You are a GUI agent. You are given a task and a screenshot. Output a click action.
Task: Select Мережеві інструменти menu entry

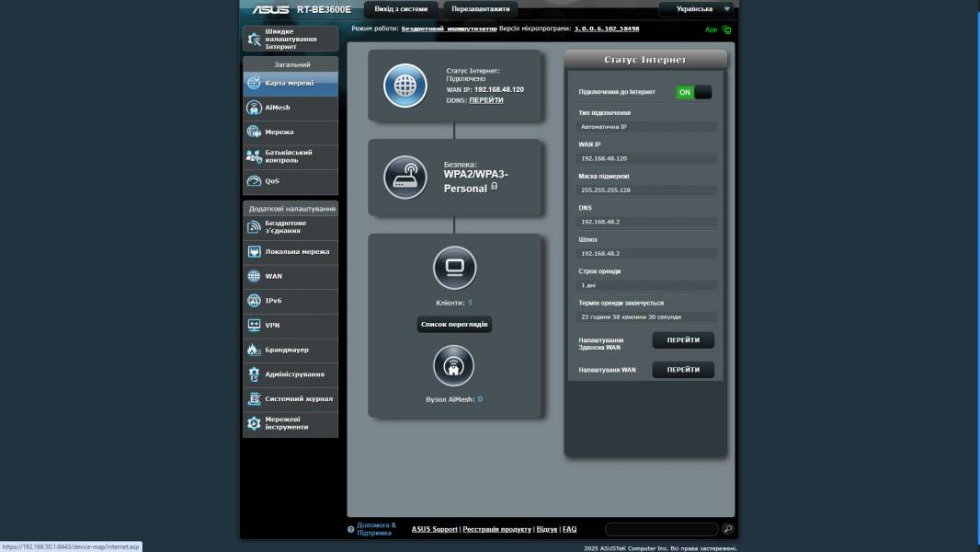pos(290,423)
